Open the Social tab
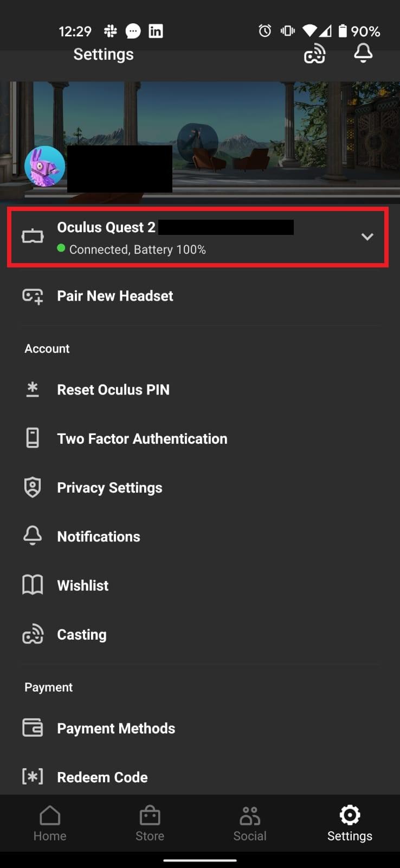Screen dimensions: 400x868 coord(250,823)
